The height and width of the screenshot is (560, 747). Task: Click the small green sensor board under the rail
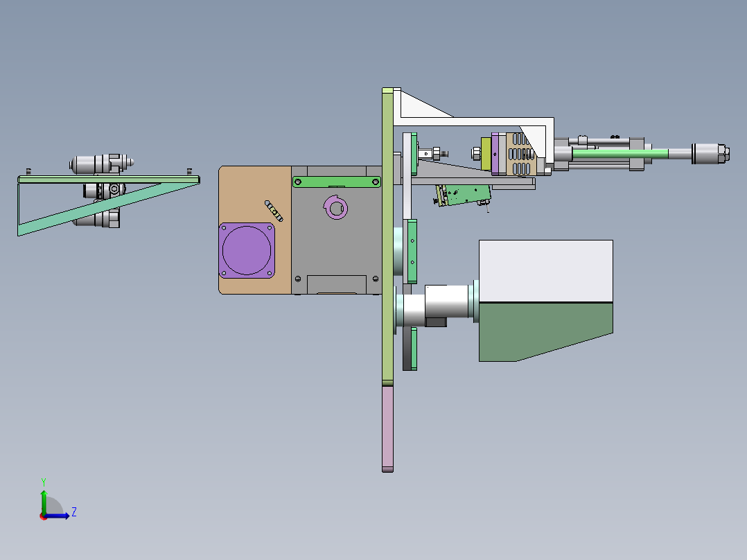(x=463, y=195)
